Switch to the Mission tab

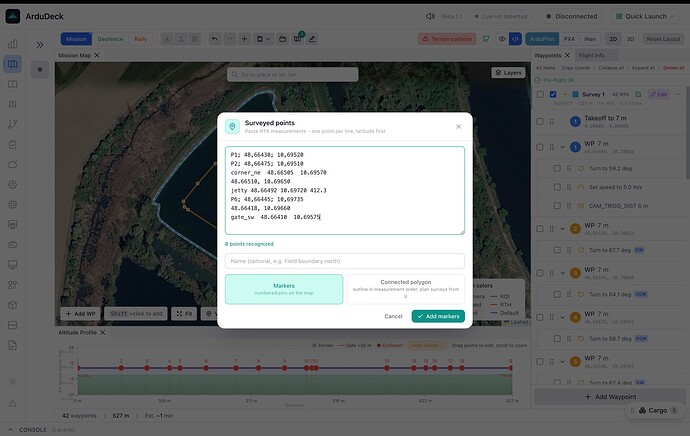(76, 39)
